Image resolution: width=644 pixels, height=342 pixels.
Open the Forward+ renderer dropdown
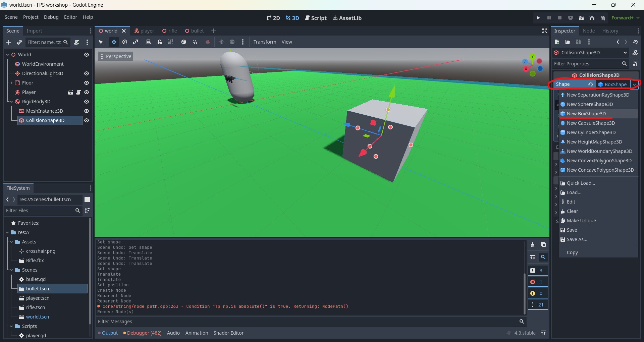tap(625, 18)
